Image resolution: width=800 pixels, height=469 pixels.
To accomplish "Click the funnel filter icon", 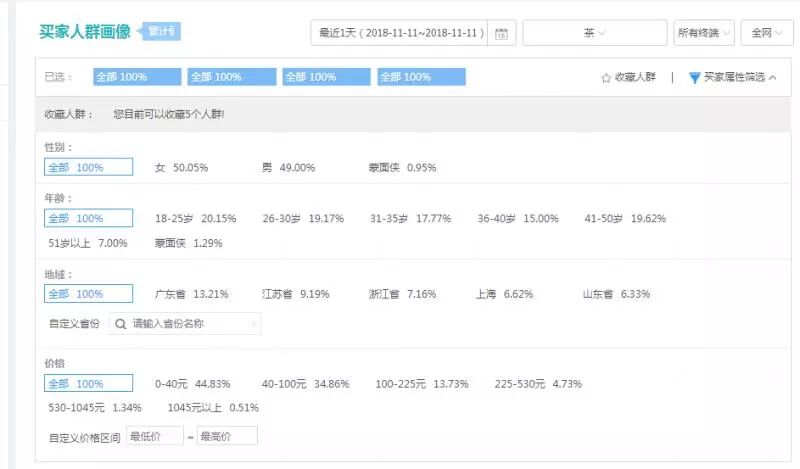I will [694, 78].
